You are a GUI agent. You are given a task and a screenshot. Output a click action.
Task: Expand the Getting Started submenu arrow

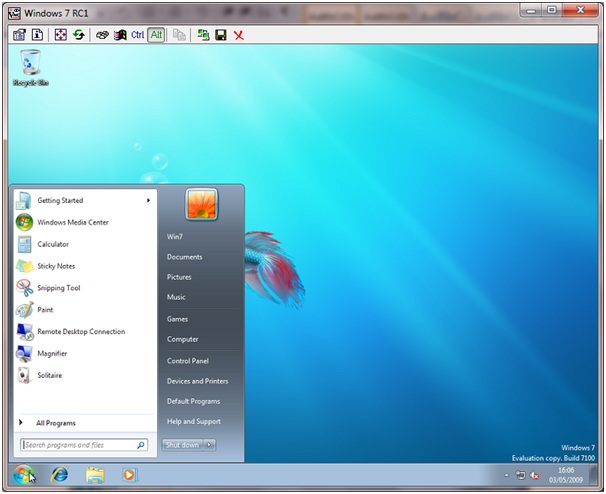coord(148,200)
